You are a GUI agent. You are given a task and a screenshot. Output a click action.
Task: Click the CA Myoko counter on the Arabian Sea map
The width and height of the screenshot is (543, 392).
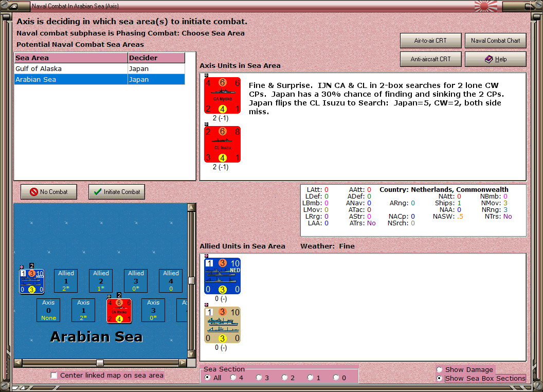pos(119,311)
